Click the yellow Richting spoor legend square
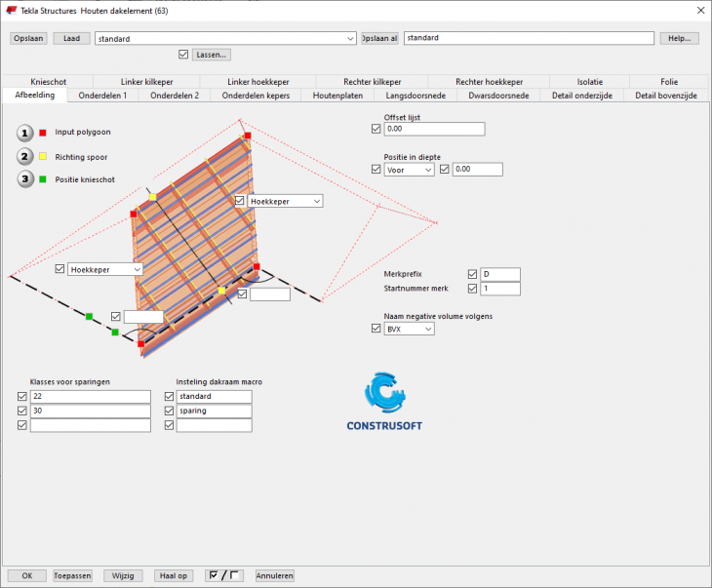 (x=43, y=156)
